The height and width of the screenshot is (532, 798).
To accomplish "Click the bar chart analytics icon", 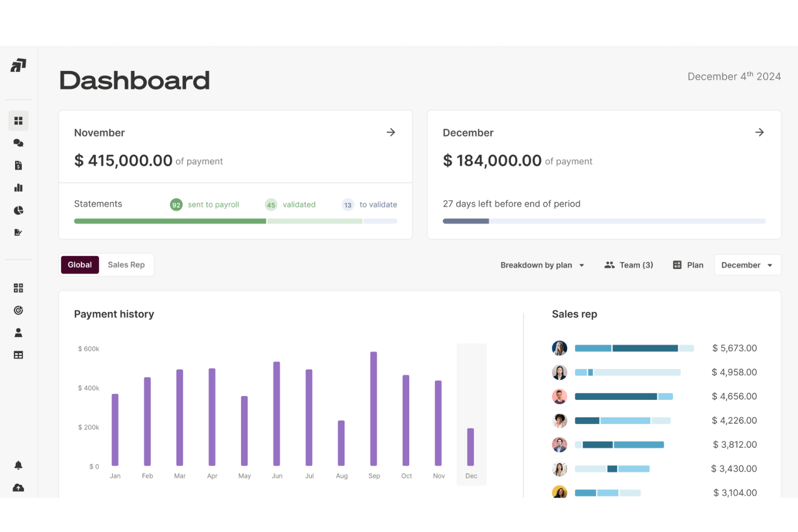I will click(x=18, y=188).
